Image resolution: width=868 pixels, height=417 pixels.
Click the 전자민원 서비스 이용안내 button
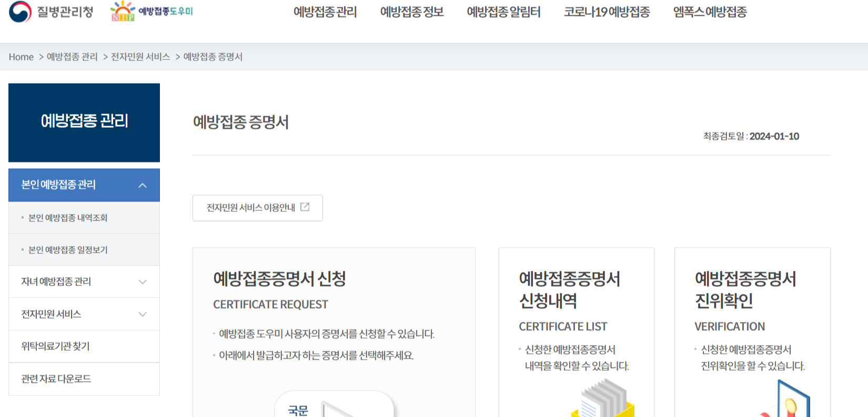pyautogui.click(x=258, y=208)
